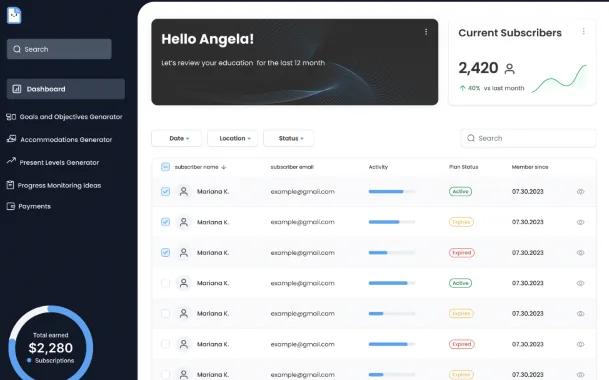Click the Accommodations Generator icon
Image resolution: width=609 pixels, height=380 pixels.
pyautogui.click(x=11, y=139)
